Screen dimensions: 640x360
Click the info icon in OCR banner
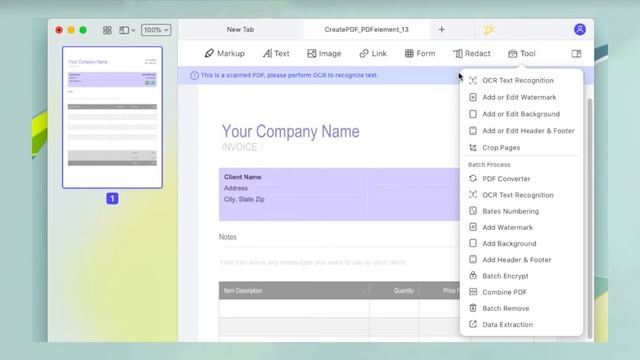pyautogui.click(x=194, y=76)
